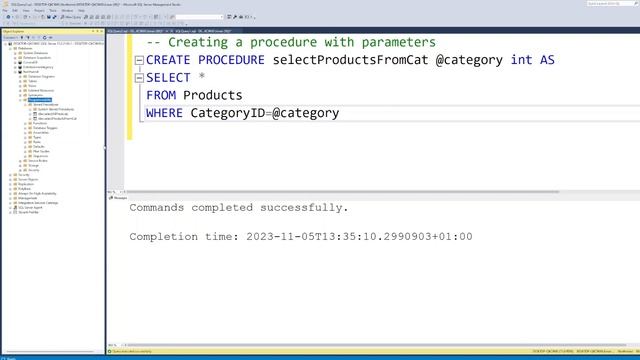Expand the System Databases node
The height and width of the screenshot is (360, 640).
point(15,53)
